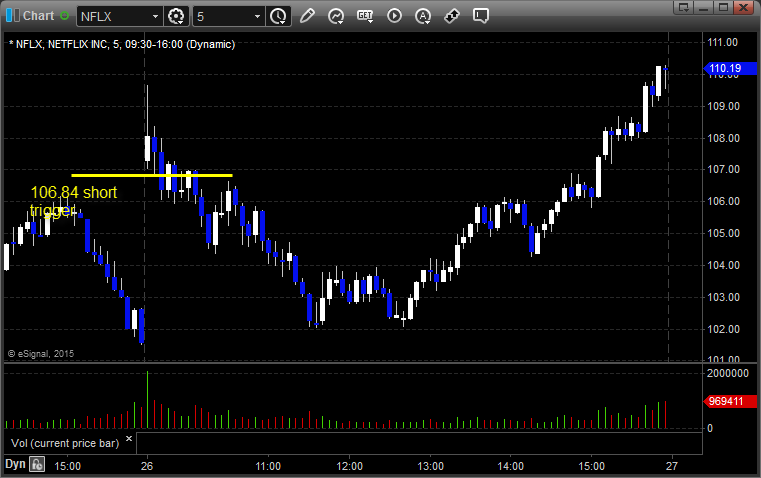
Task: Click the 102.00 price axis label
Action: click(723, 329)
